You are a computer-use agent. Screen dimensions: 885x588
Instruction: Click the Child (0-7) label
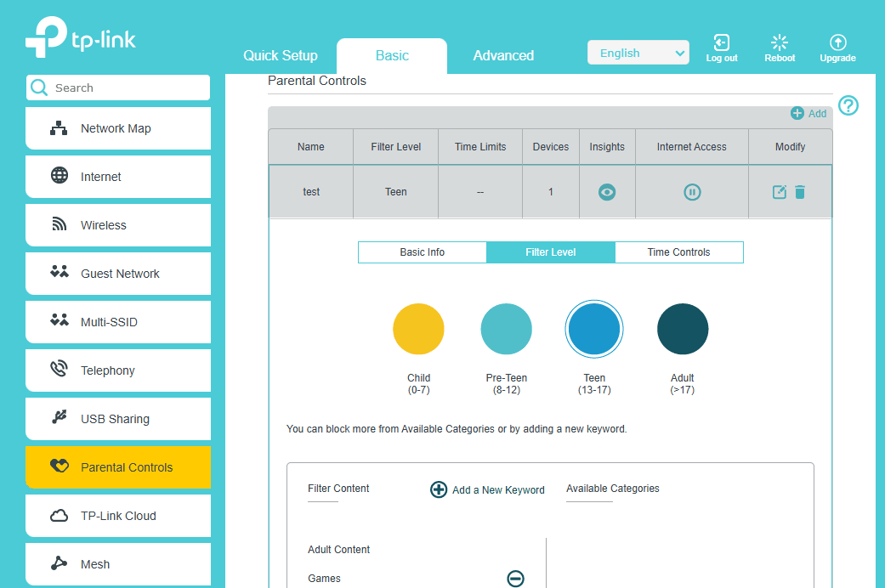(418, 384)
